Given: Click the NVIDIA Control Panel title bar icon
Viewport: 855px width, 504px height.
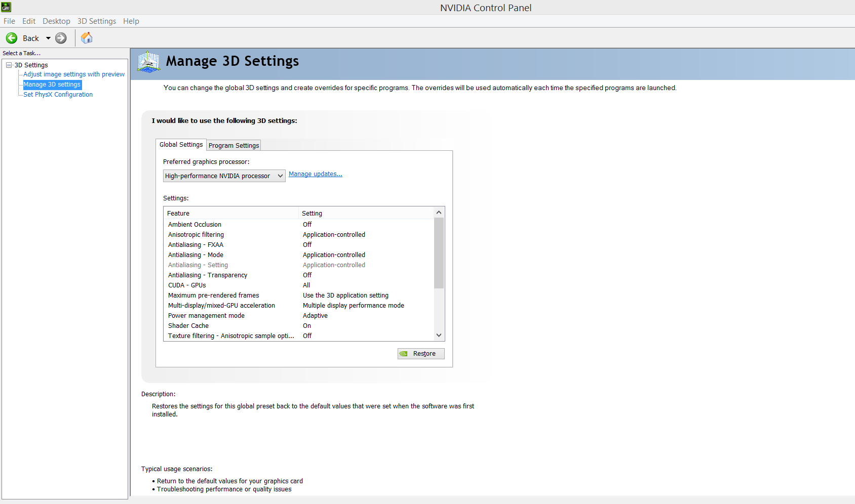Looking at the screenshot, I should coord(6,7).
